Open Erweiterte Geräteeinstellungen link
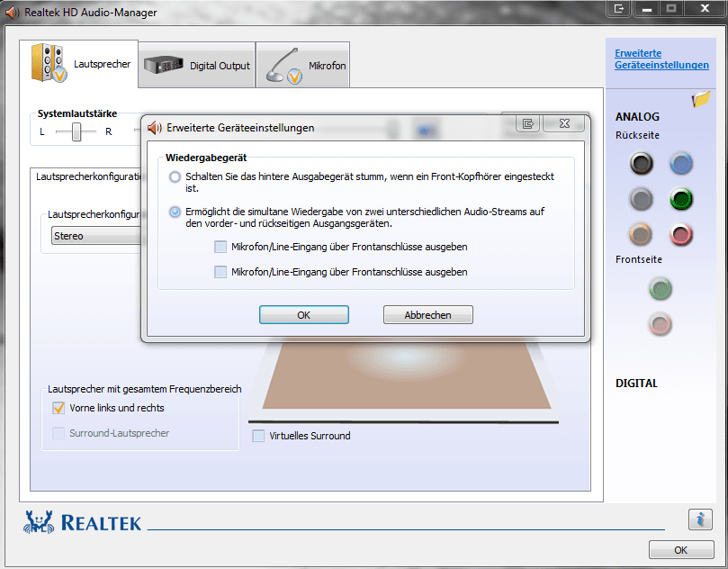Viewport: 728px width, 569px height. click(661, 59)
